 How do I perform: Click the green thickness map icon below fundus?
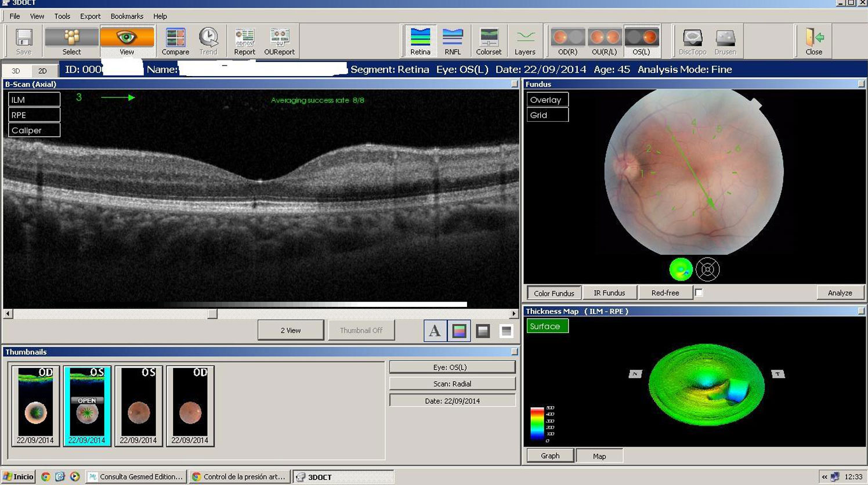(681, 270)
